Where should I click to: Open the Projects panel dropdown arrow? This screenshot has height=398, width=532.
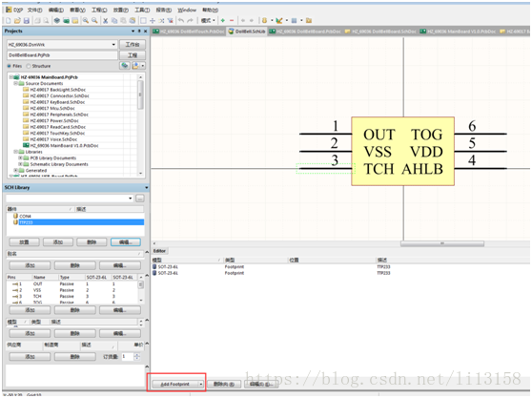tap(133, 31)
